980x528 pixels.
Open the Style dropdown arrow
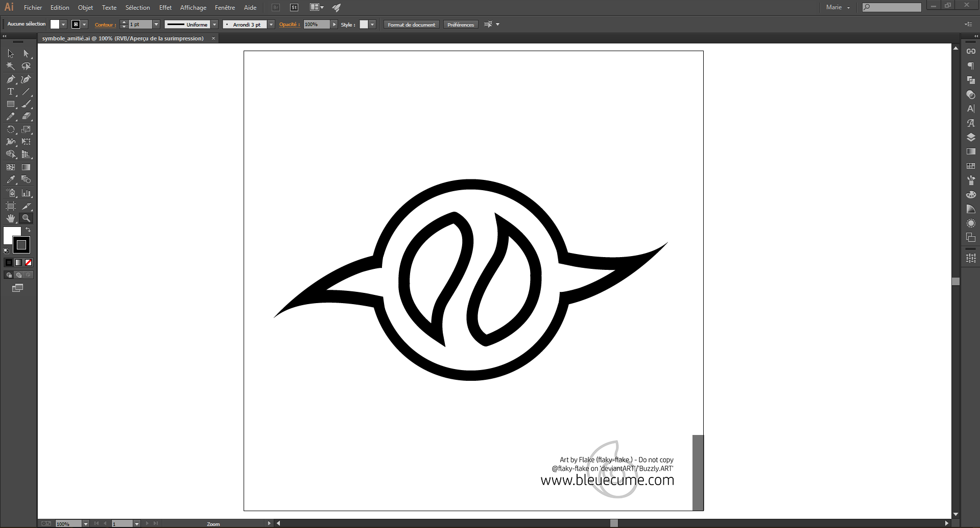[x=372, y=25]
